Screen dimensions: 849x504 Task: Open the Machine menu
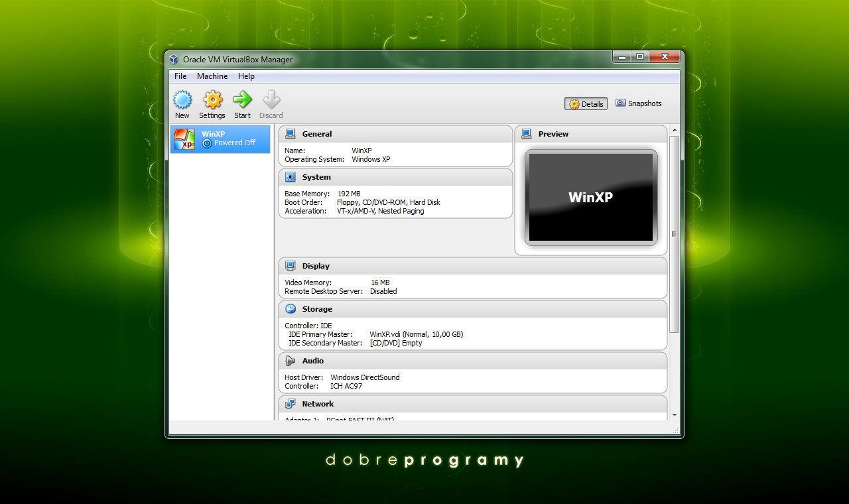212,76
